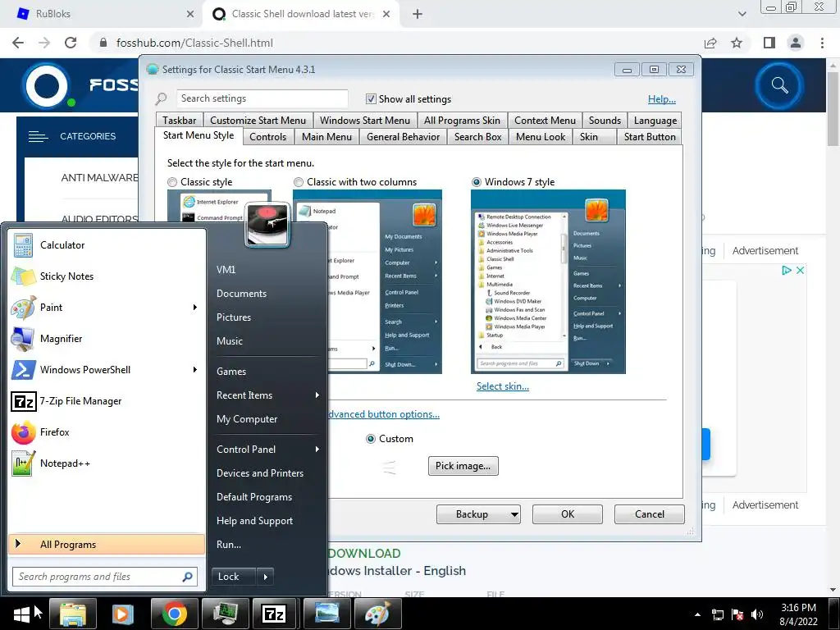
Task: Open Devices and Printers in the start menu
Action: pos(260,473)
